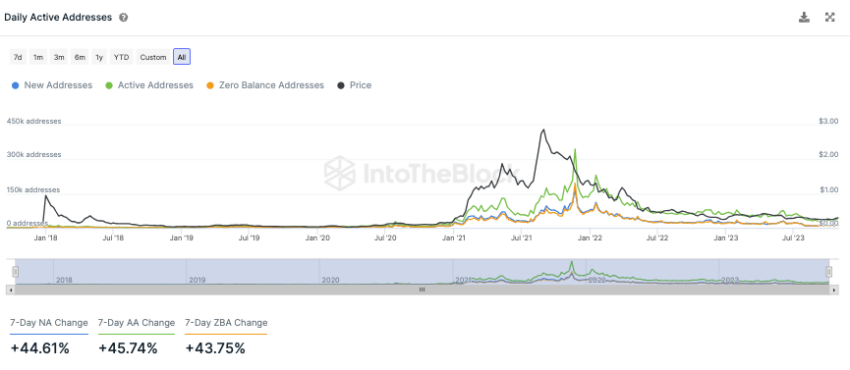Click the 7-Day ZBA Change label

tap(226, 323)
